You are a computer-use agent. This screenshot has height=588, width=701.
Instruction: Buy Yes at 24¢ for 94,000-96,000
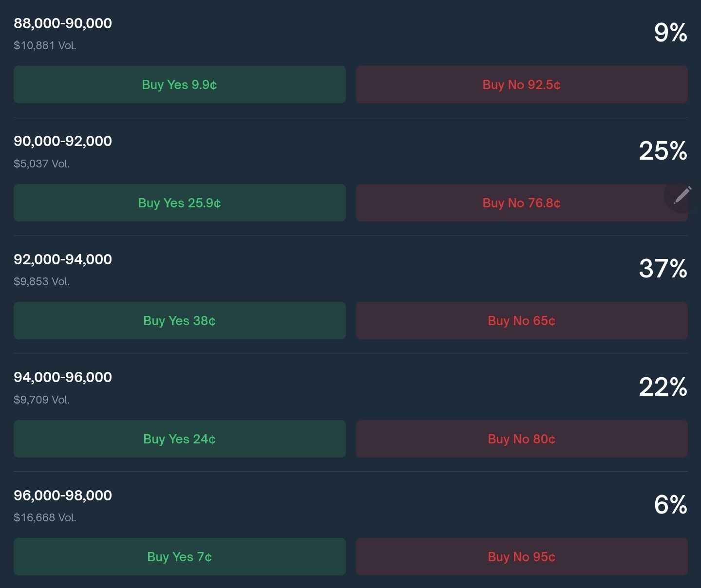(180, 439)
